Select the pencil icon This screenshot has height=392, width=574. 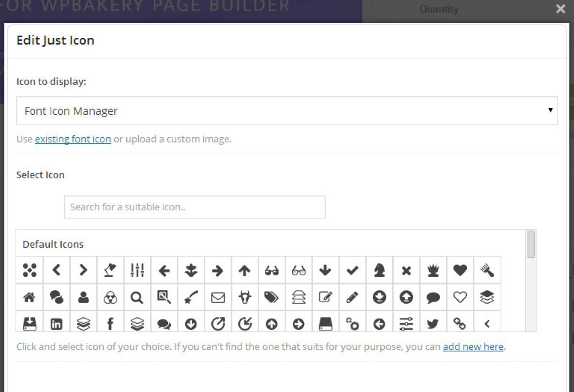tap(352, 297)
